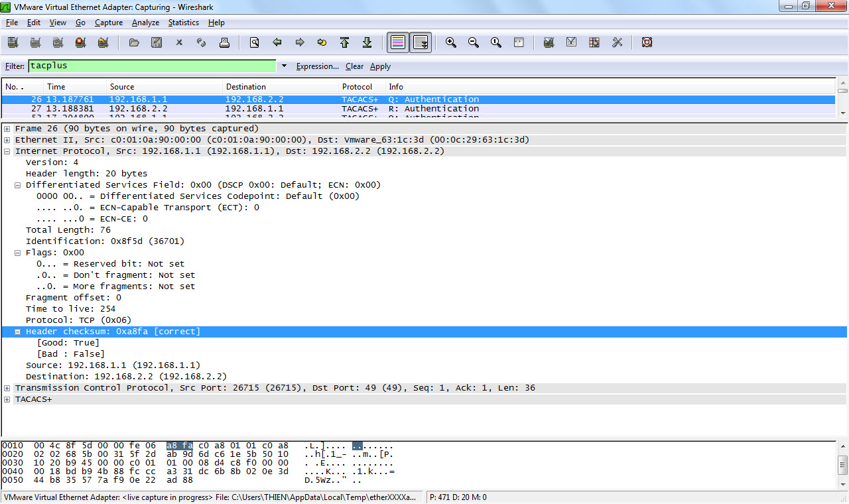
Task: Expand the TACACS+ protocol section
Action: pyautogui.click(x=7, y=399)
